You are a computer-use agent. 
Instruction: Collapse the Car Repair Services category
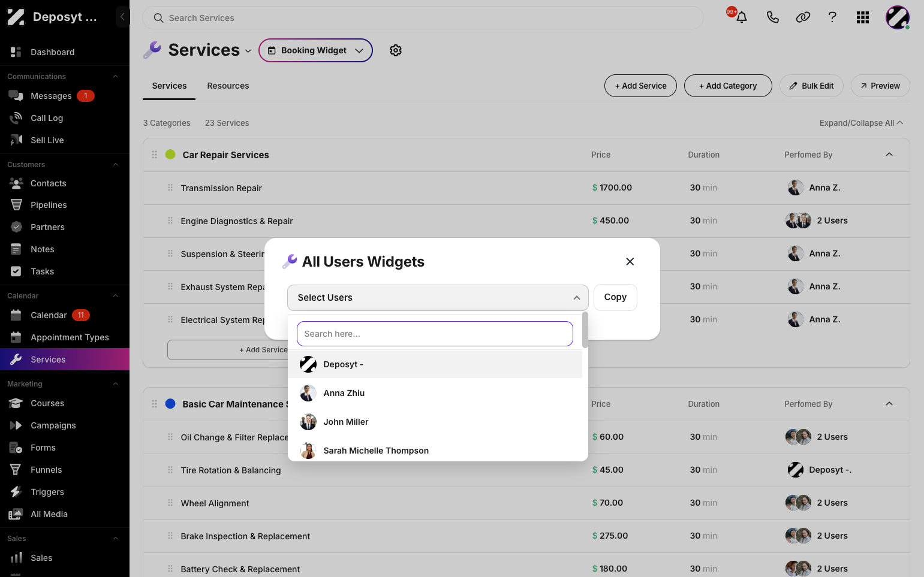click(889, 155)
